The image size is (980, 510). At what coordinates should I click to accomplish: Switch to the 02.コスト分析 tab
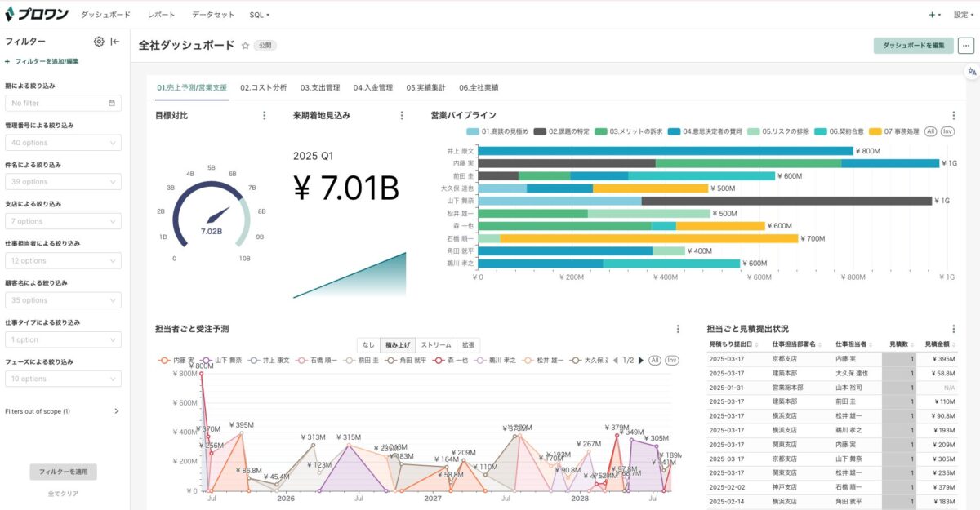pyautogui.click(x=263, y=87)
